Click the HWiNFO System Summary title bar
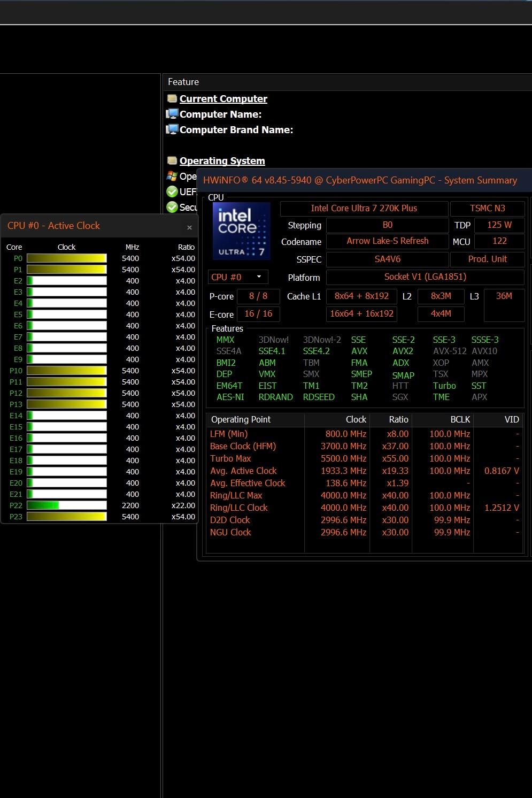 click(x=365, y=180)
